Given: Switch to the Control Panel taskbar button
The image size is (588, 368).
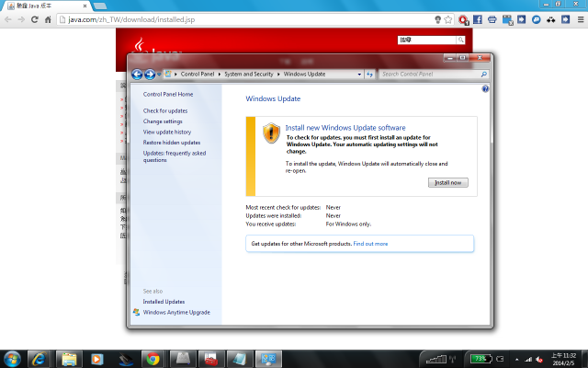Looking at the screenshot, I should [268, 359].
